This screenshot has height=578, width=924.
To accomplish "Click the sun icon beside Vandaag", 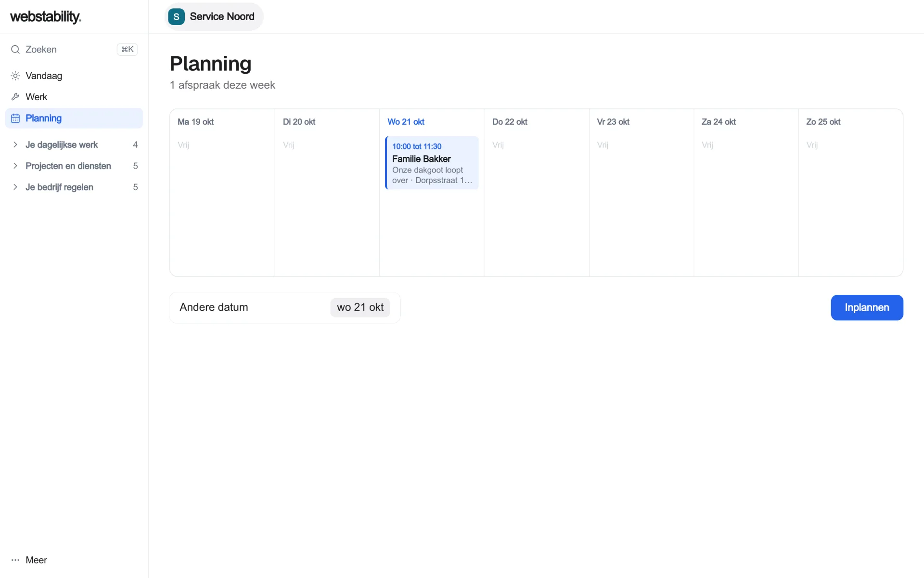I will (15, 76).
